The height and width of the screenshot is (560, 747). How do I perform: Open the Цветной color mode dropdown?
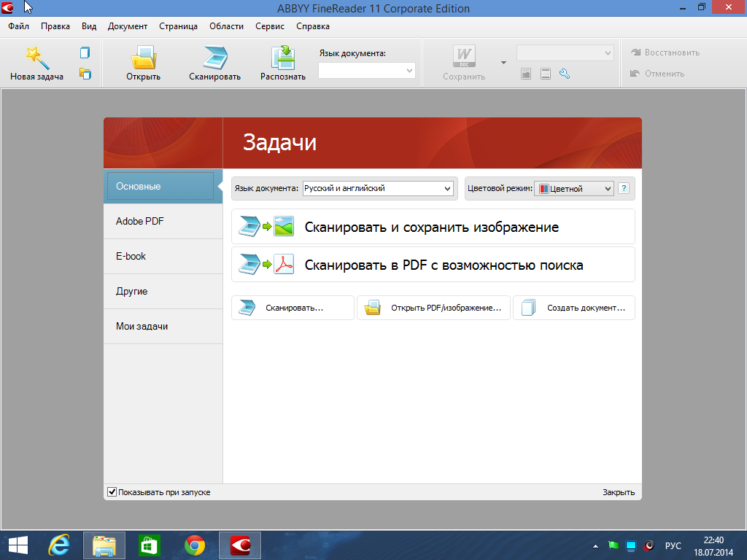(x=574, y=189)
